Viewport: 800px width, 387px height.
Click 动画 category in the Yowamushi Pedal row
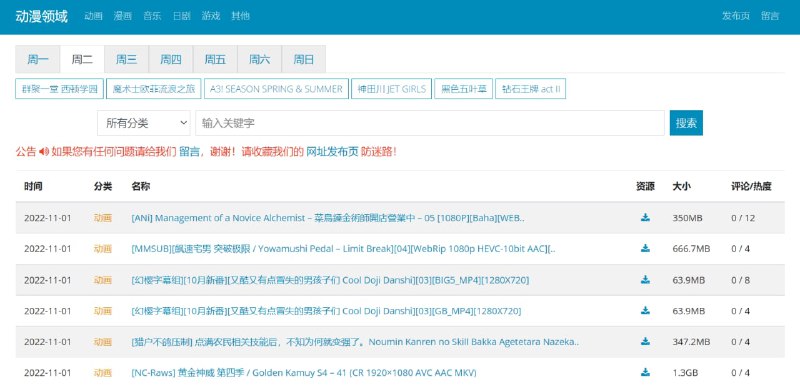(103, 249)
